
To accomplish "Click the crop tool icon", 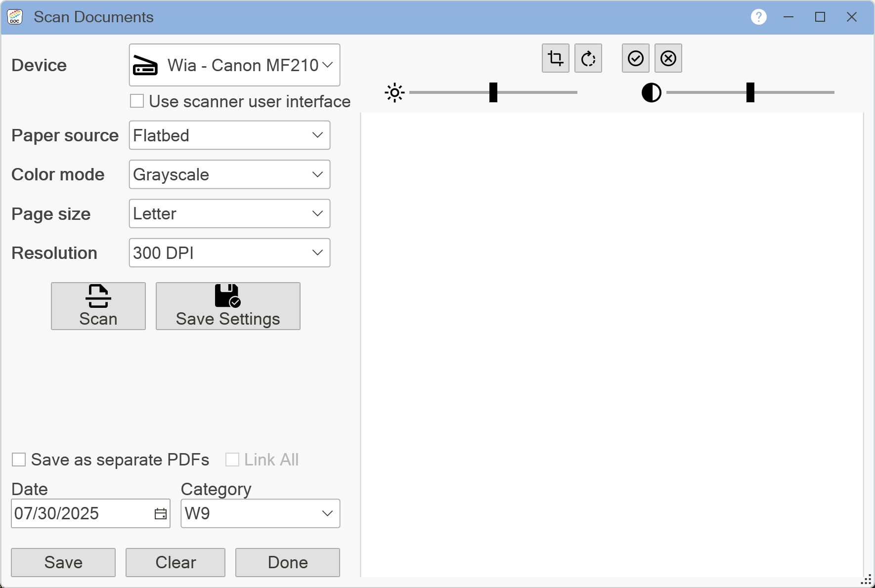I will point(555,58).
